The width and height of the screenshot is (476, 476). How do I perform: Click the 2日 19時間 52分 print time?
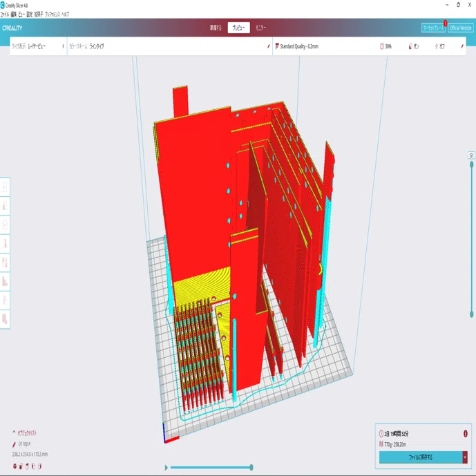pos(396,434)
